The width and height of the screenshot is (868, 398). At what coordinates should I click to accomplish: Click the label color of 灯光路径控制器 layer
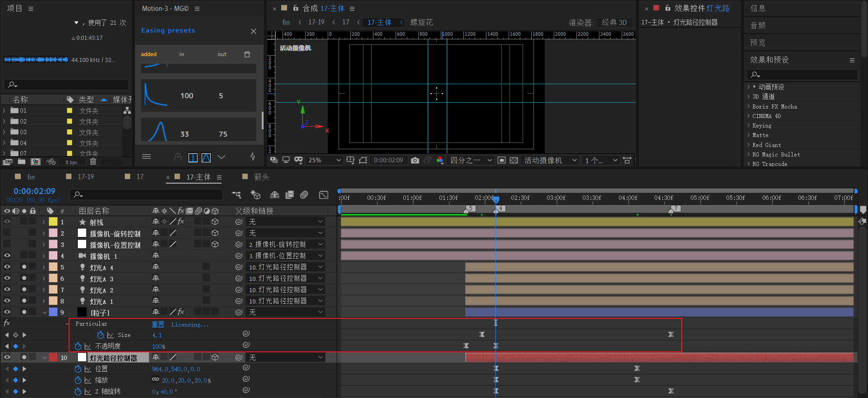tap(53, 357)
